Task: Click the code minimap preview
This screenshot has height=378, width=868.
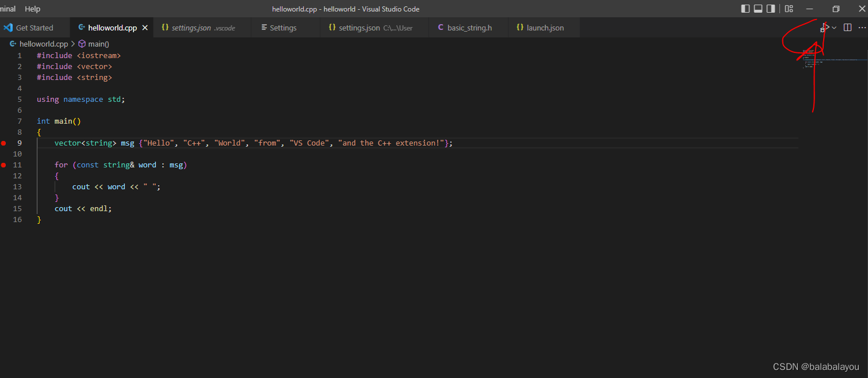Action: point(833,60)
